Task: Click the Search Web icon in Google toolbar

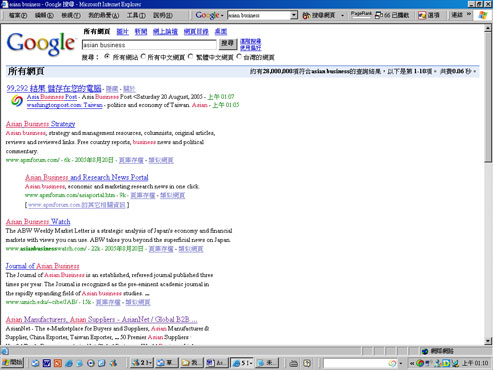Action: [306, 15]
